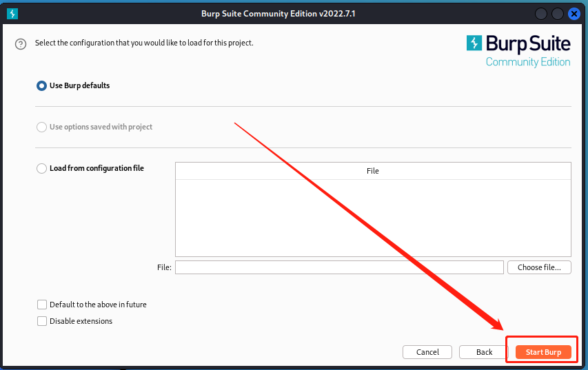Viewport: 588px width, 370px height.
Task: Minimize the Burp Suite window
Action: [x=540, y=14]
